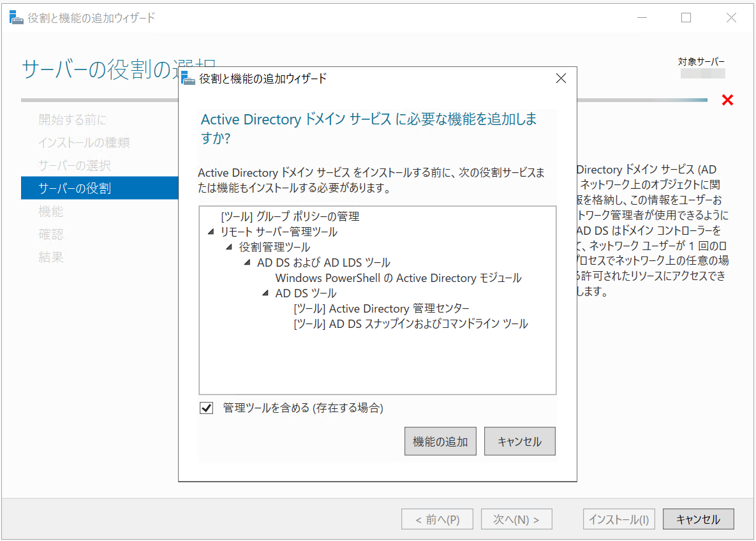
Task: Select Active Directory 管理センター item
Action: tap(381, 309)
